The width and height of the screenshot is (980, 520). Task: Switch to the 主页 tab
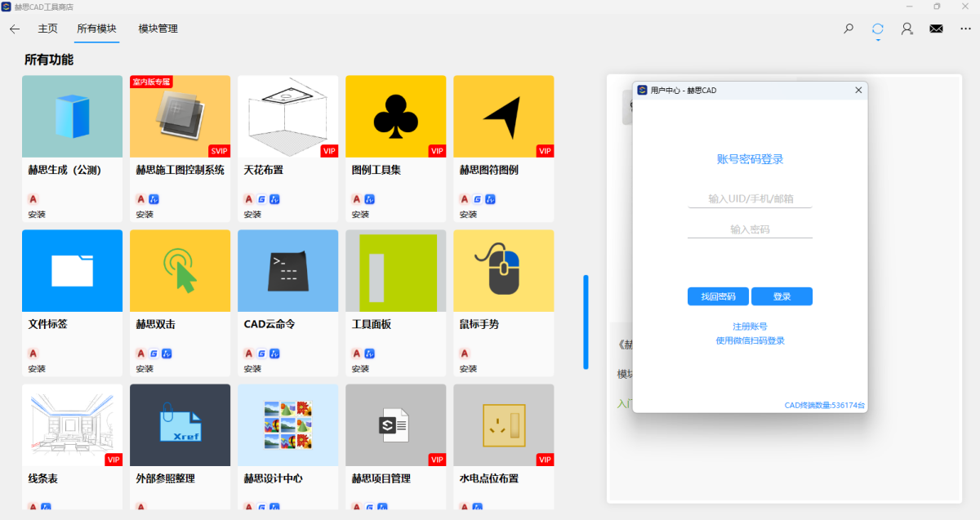coord(47,29)
